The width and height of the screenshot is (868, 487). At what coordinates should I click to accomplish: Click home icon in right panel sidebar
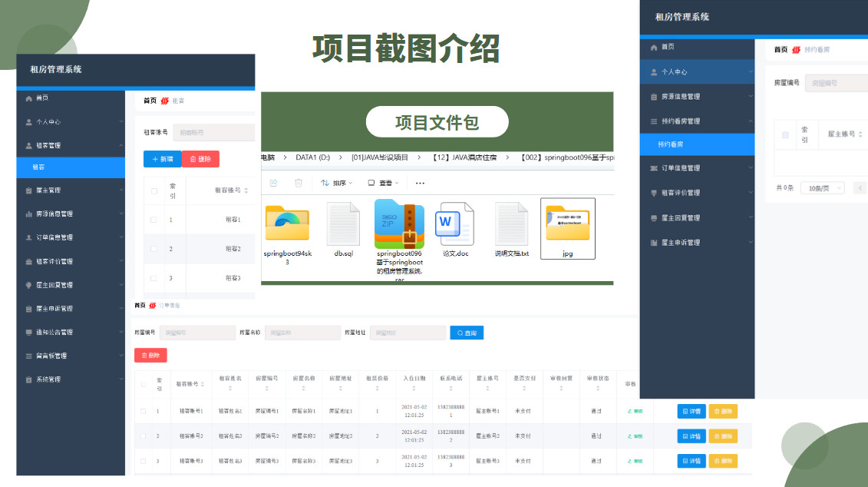[x=654, y=47]
